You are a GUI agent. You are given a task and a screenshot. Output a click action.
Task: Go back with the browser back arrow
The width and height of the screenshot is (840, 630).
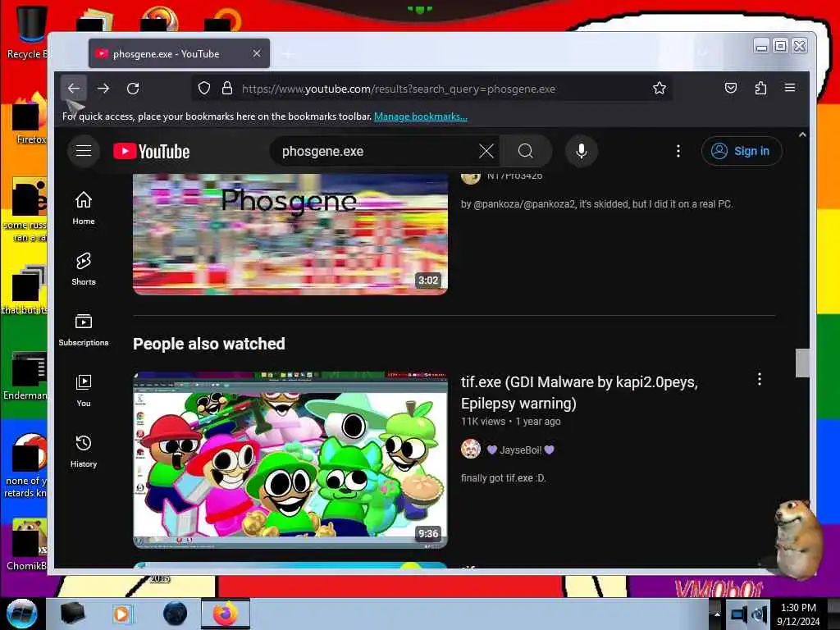pos(74,89)
